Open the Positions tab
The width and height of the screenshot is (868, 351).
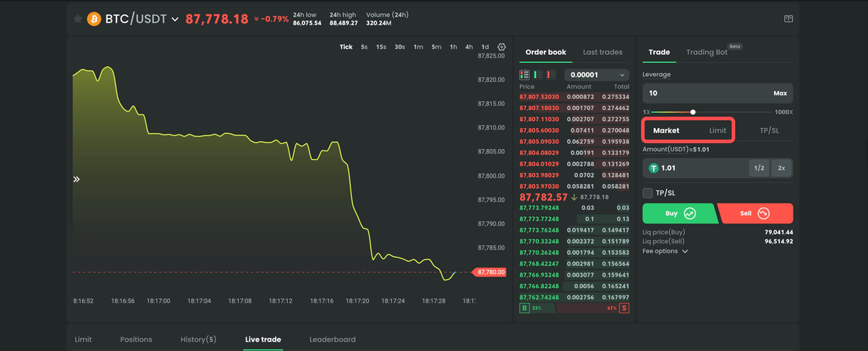136,339
